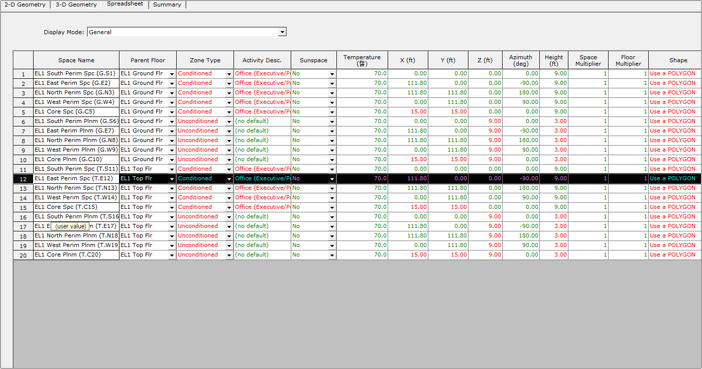702x369 pixels.
Task: Expand Zone Type dropdown for row 15
Action: pyautogui.click(x=229, y=207)
